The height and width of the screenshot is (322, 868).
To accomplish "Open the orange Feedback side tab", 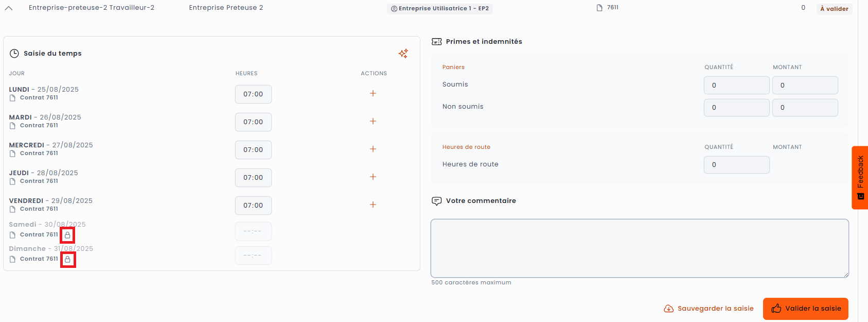I will point(860,178).
